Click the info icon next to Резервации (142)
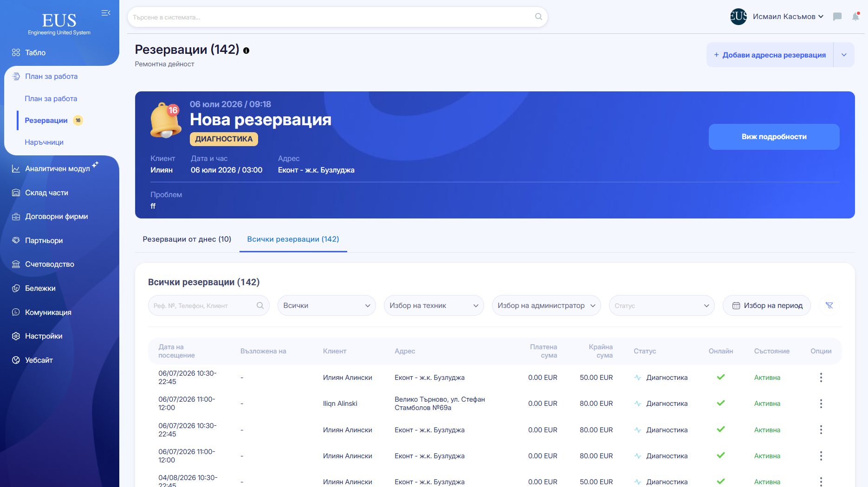Screen dimensions: 868x487 click(246, 51)
